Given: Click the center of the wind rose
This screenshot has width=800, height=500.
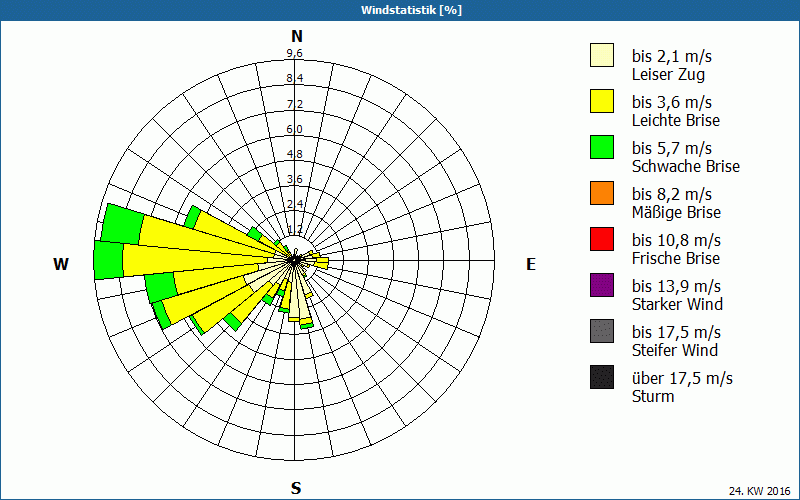Looking at the screenshot, I should 295,260.
